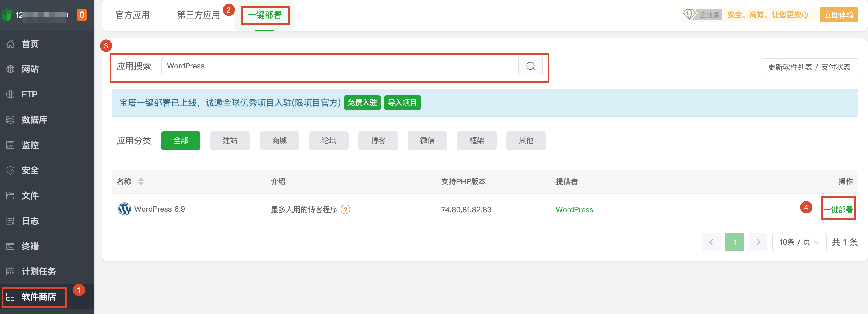Click the 74,80,81,82,83 PHP versions cell
Image resolution: width=868 pixels, height=314 pixels.
466,209
